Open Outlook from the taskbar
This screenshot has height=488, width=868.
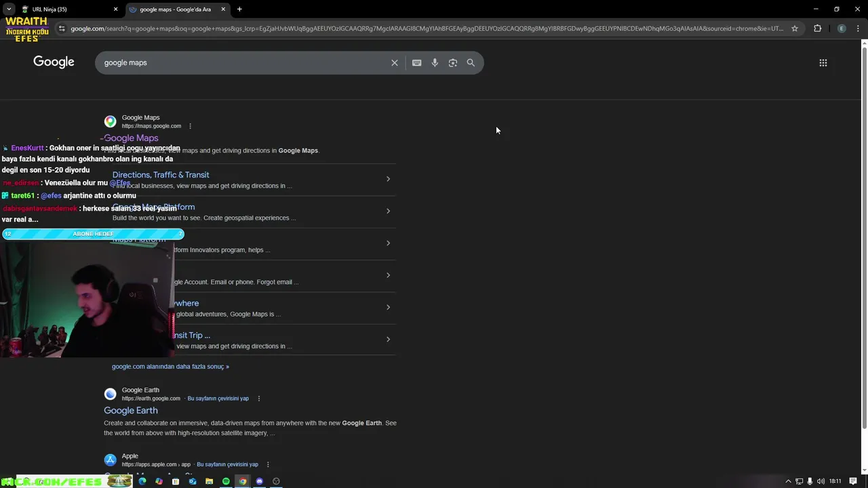[193, 481]
